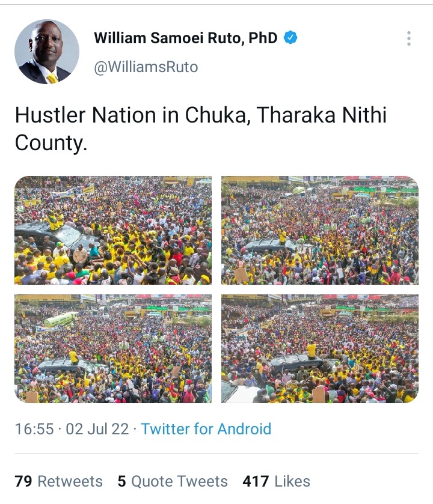
Task: Click the number 417 likes count
Action: pos(256,481)
